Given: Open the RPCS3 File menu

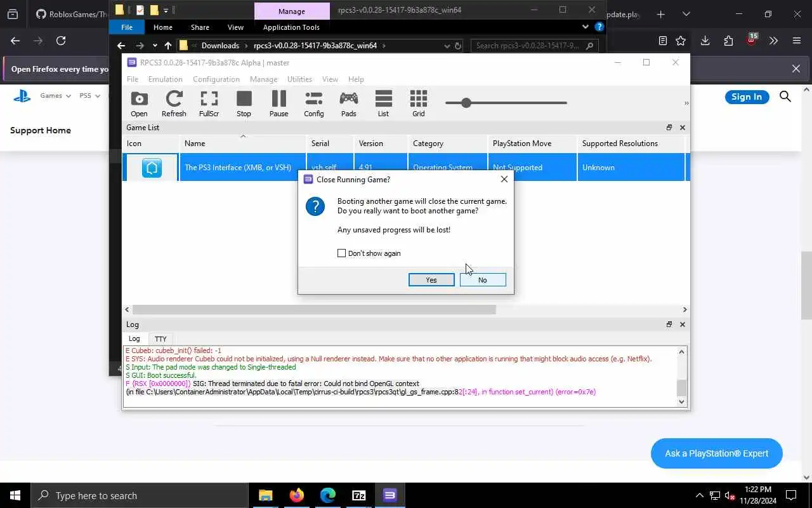Looking at the screenshot, I should pyautogui.click(x=132, y=79).
